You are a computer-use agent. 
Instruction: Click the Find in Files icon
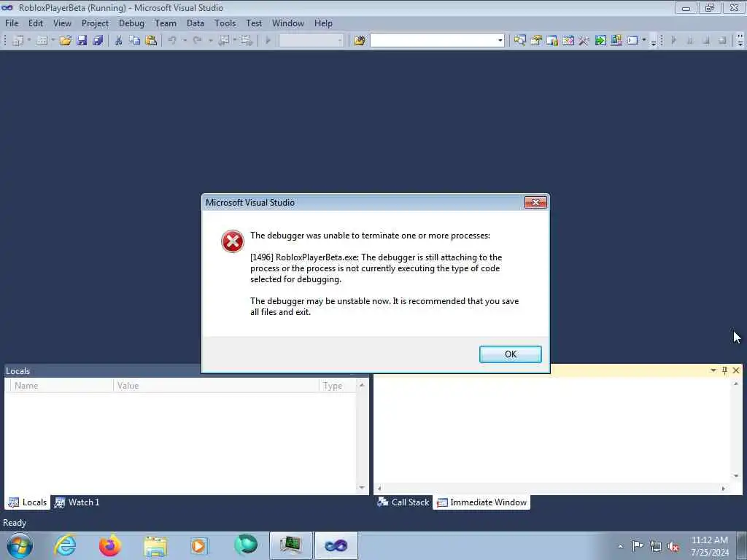(x=359, y=41)
